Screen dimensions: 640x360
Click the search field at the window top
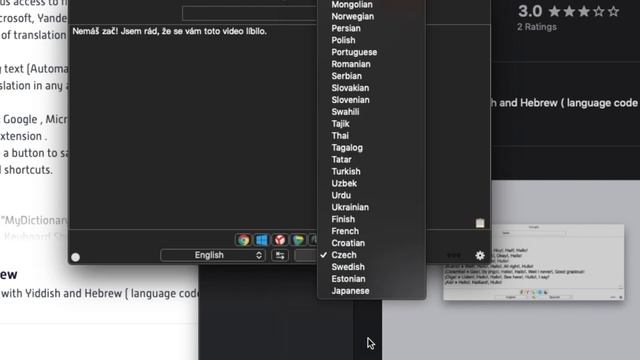(x=250, y=13)
